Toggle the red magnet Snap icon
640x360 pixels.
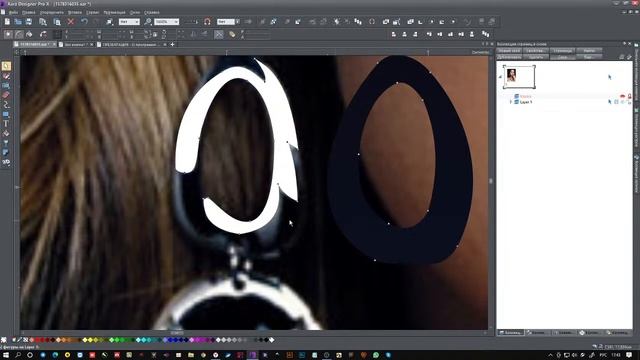(x=207, y=22)
